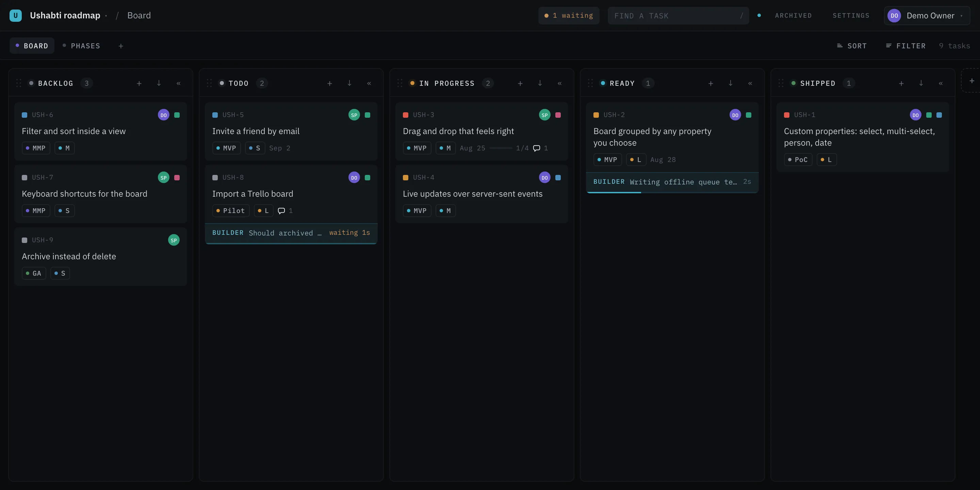Viewport: 980px width, 490px height.
Task: Click the Sort button
Action: click(852, 46)
